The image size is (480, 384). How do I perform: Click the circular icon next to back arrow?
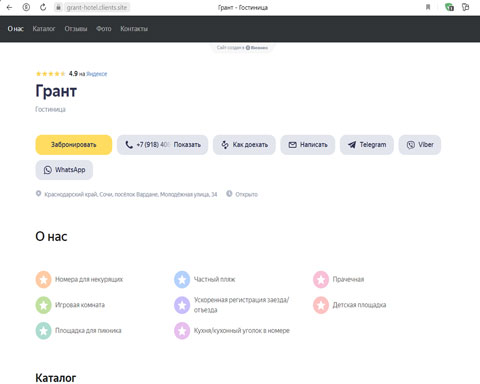coord(26,7)
